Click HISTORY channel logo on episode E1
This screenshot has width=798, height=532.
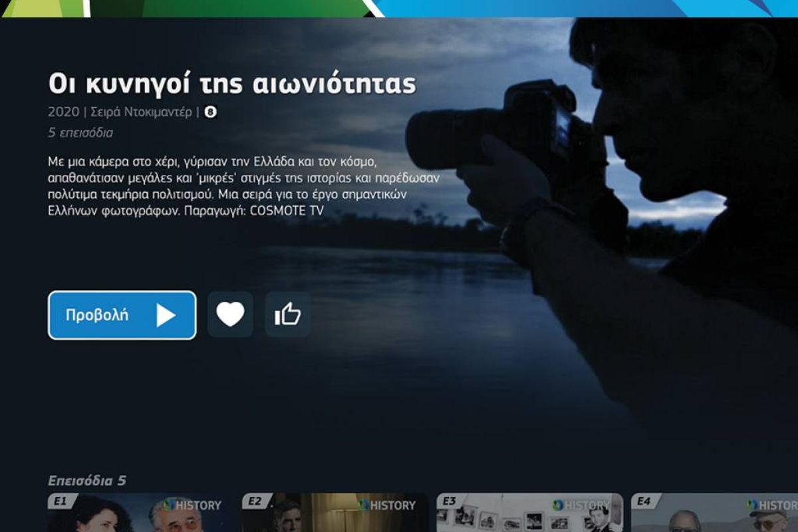(192, 505)
